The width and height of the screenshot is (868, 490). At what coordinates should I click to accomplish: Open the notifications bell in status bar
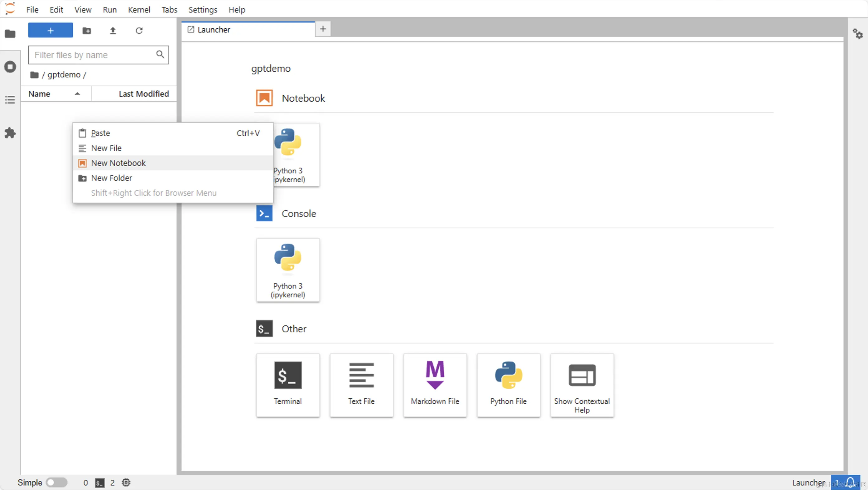coord(850,482)
